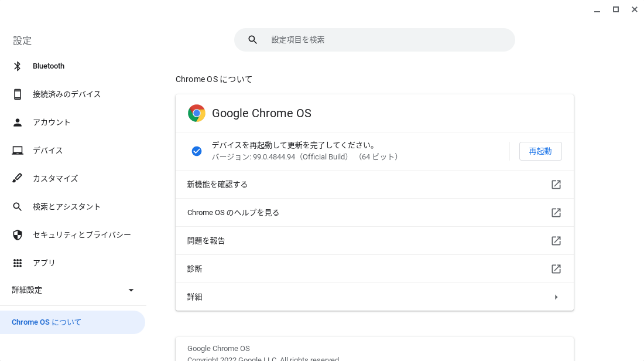Open external link icon for 新機能を確認する
Image resolution: width=644 pixels, height=361 pixels.
coord(556,185)
